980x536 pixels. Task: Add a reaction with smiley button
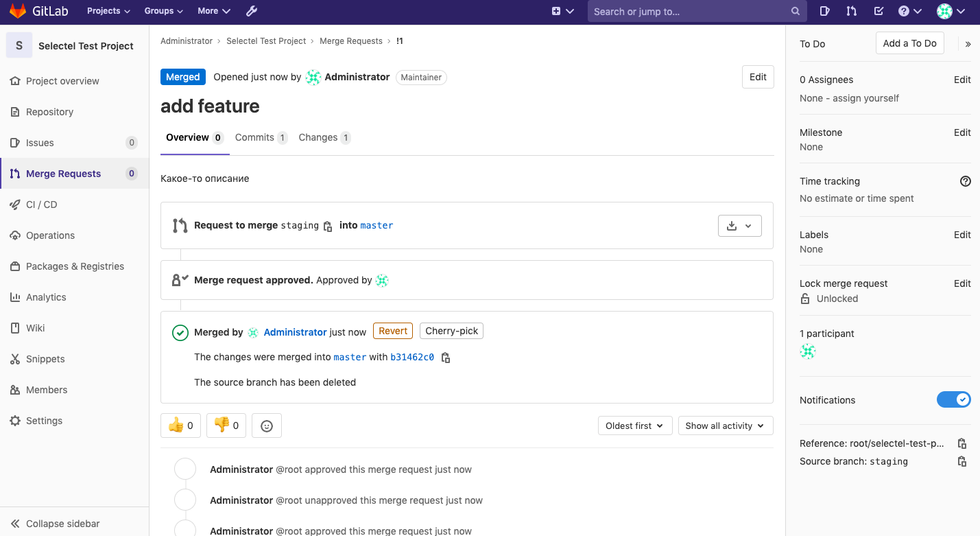tap(267, 426)
